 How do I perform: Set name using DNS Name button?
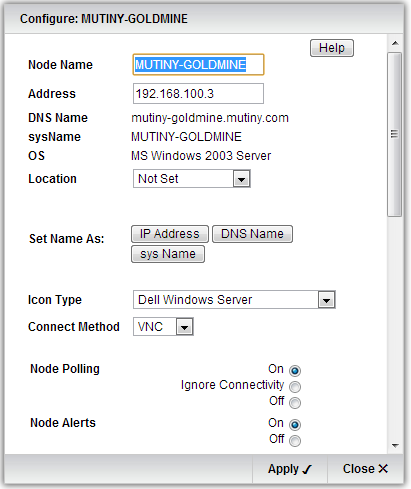252,234
